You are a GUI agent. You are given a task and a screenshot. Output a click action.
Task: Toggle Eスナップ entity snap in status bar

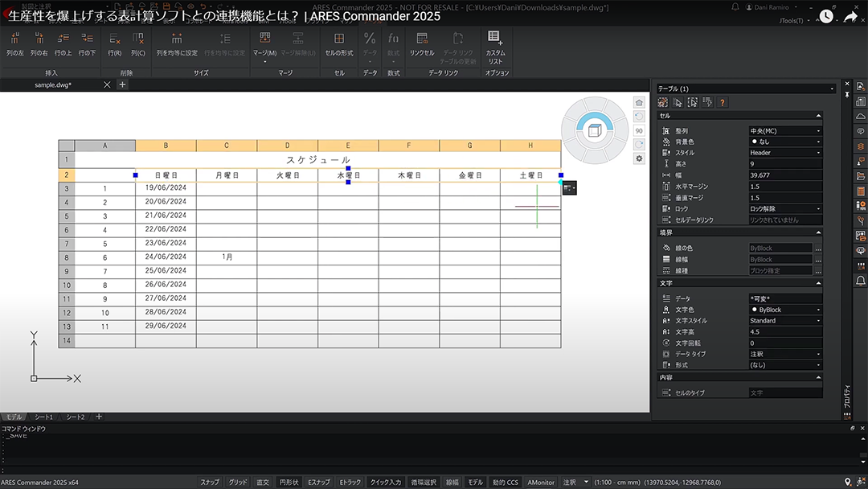(319, 483)
